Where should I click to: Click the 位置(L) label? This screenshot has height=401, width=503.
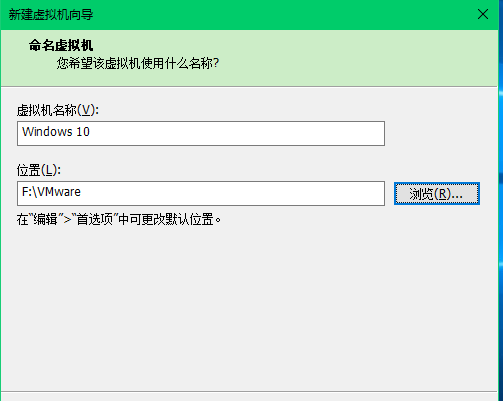tap(39, 170)
